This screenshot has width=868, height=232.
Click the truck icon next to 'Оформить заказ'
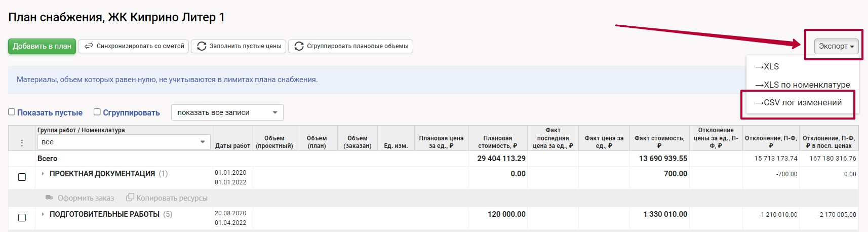point(49,198)
